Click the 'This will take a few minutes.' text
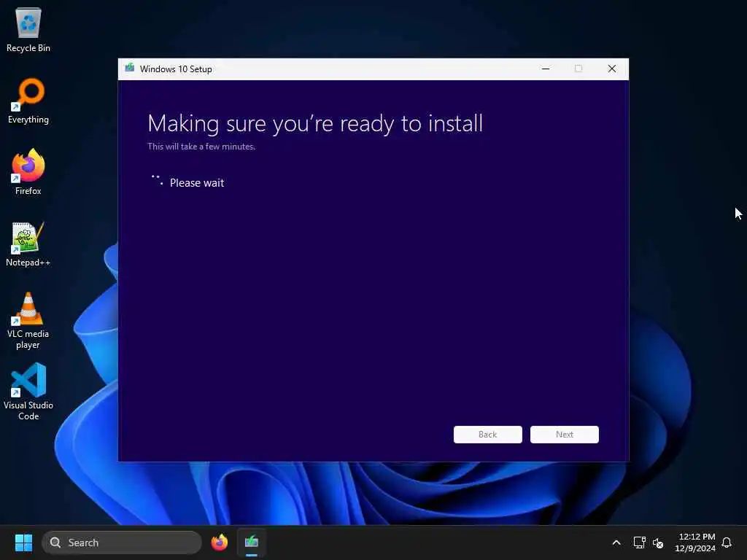The image size is (747, 560). click(x=201, y=146)
